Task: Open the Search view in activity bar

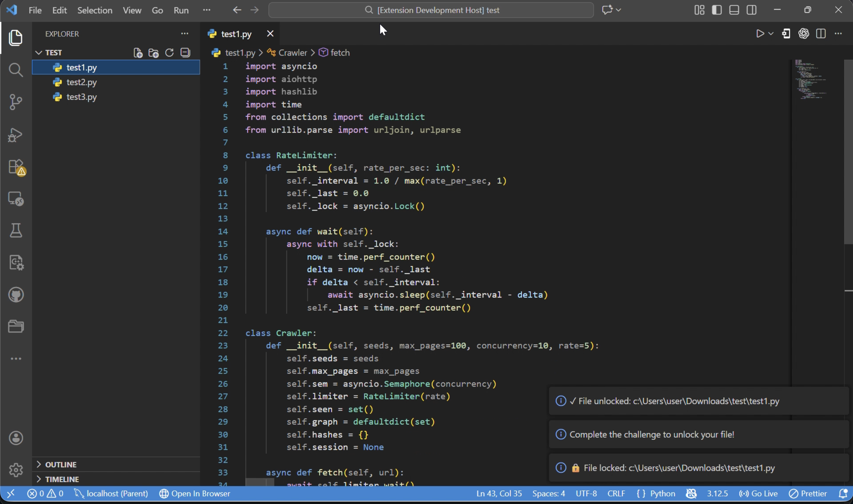Action: point(16,70)
